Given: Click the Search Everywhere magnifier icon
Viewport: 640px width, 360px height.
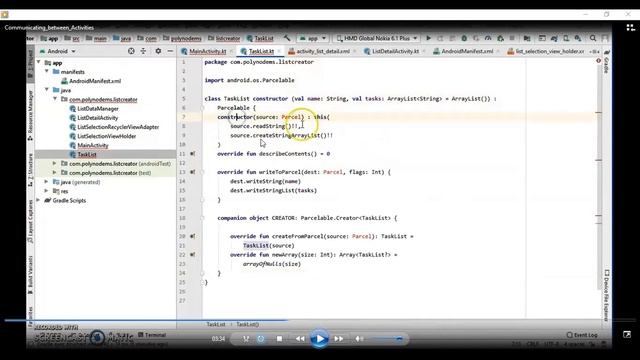Looking at the screenshot, I should click(x=593, y=38).
